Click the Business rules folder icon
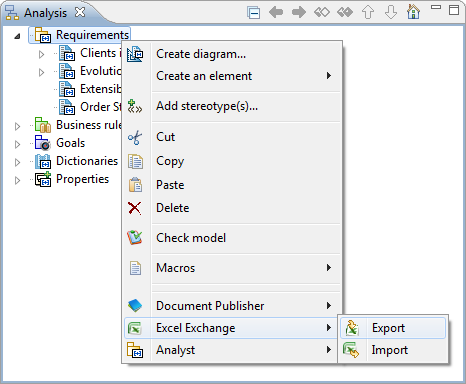 point(43,125)
